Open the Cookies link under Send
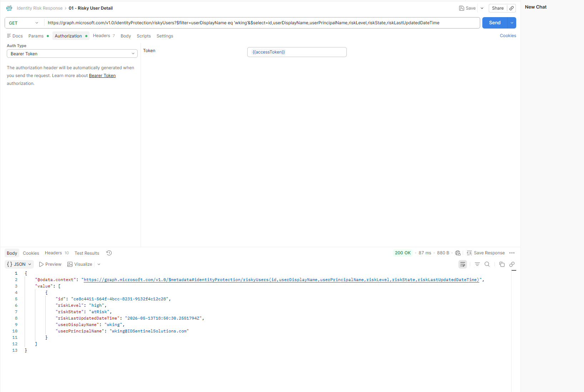The image size is (584, 392). click(508, 36)
